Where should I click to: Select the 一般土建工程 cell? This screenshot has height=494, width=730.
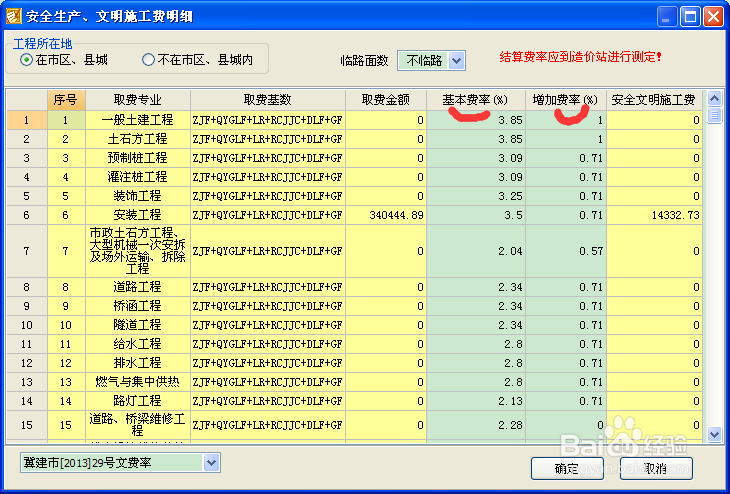(138, 120)
